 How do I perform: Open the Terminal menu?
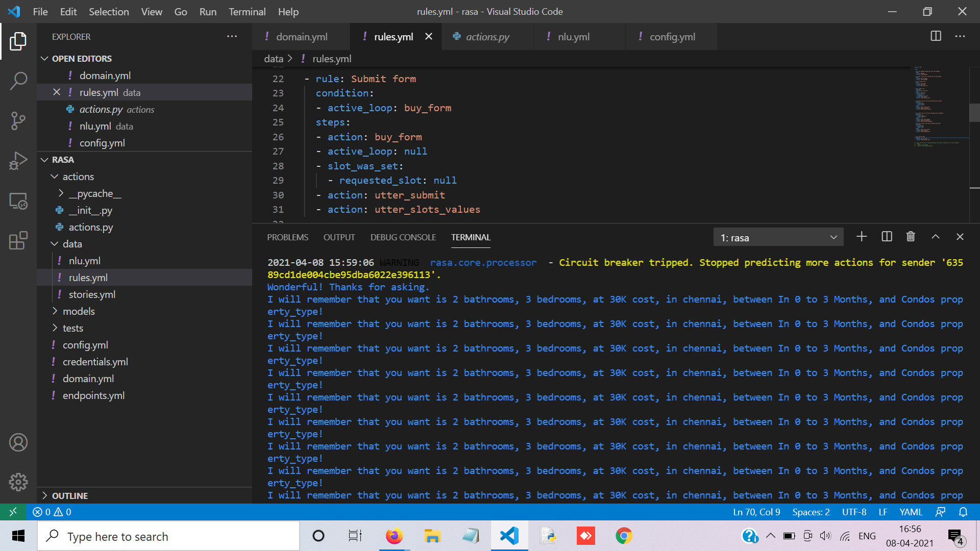point(247,12)
